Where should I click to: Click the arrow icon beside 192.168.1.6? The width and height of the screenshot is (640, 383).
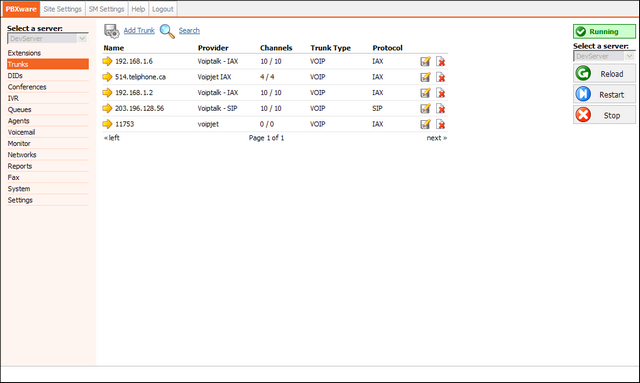tap(107, 61)
